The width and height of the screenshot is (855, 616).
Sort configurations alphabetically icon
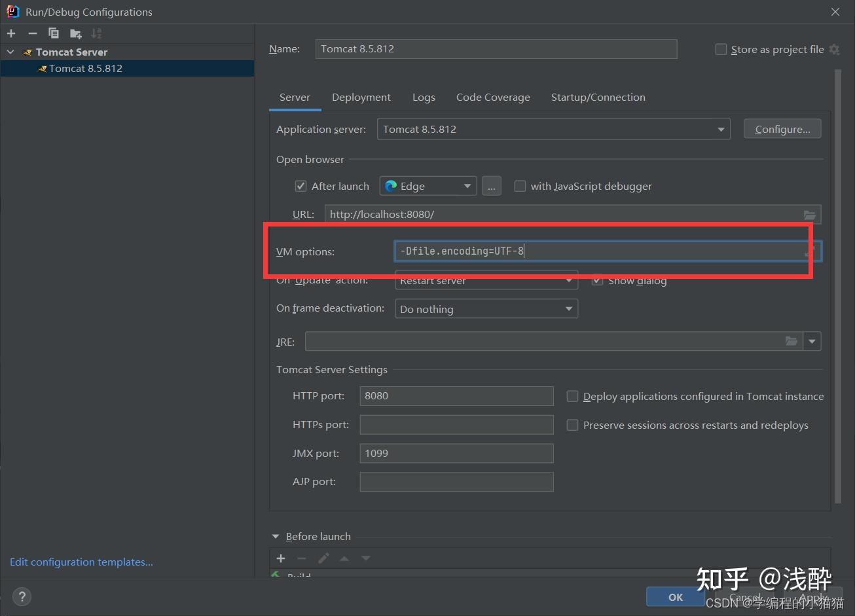(x=96, y=33)
